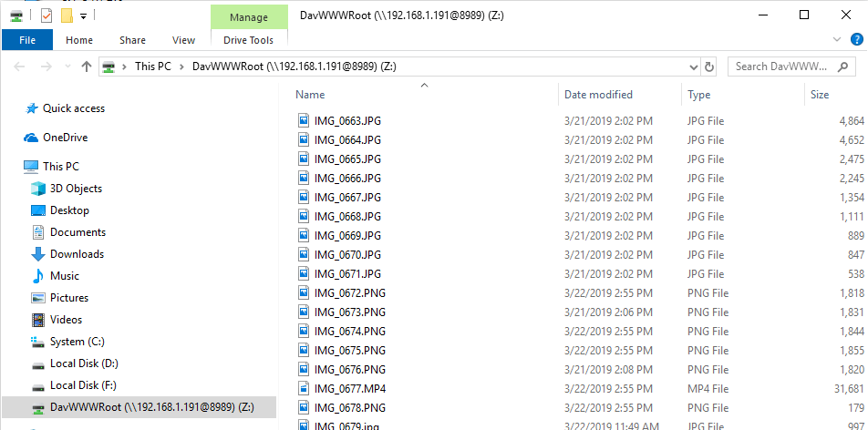Click the icon of IMG_0670.JPG
868x430 pixels.
tap(303, 254)
